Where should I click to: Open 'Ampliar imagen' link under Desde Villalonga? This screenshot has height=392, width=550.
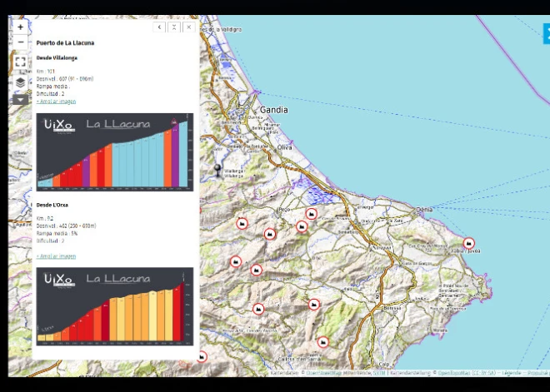coord(56,102)
